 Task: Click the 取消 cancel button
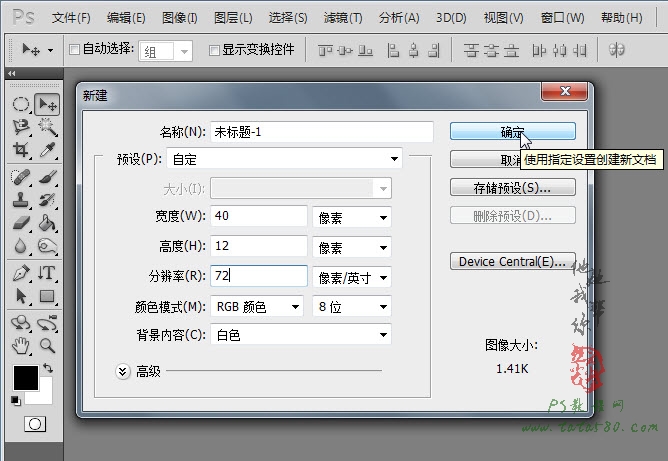[x=486, y=159]
